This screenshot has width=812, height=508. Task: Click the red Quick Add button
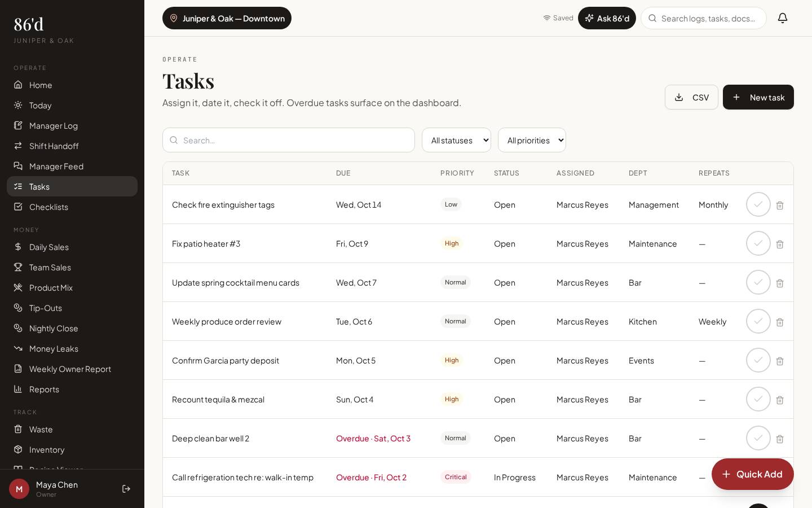(753, 474)
